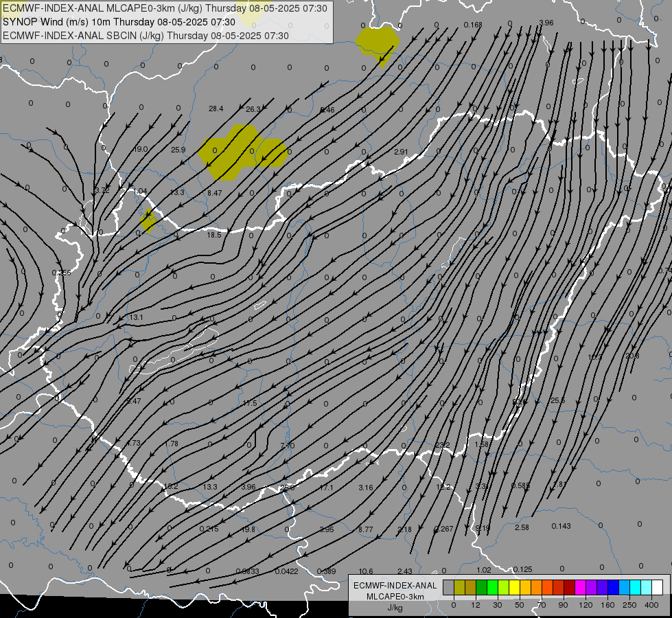The image size is (672, 618).
Task: Select the pure blue legend swatch
Action: pyautogui.click(x=613, y=587)
